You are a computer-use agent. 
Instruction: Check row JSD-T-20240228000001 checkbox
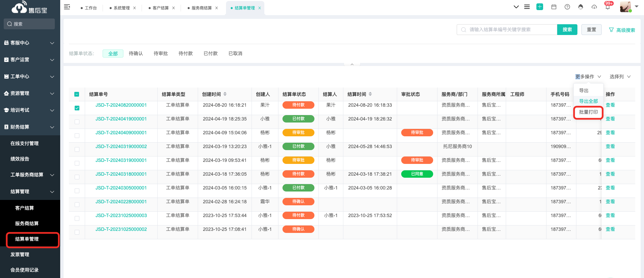tap(77, 205)
